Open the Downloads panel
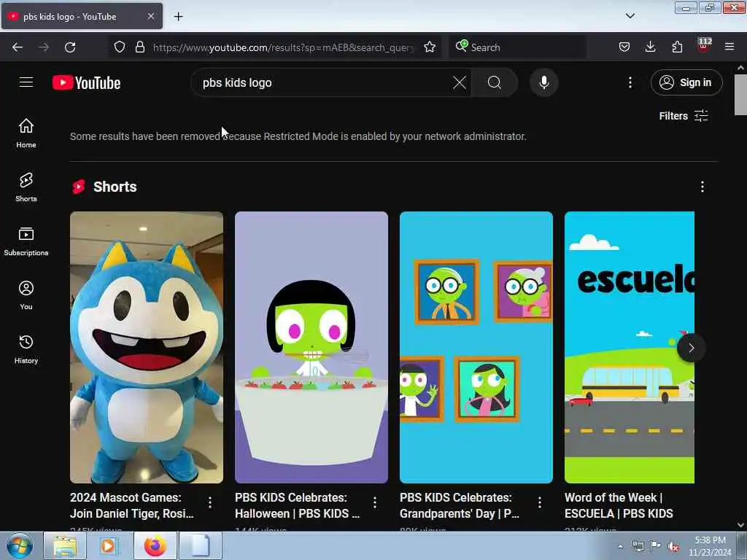Image resolution: width=747 pixels, height=560 pixels. 650,47
